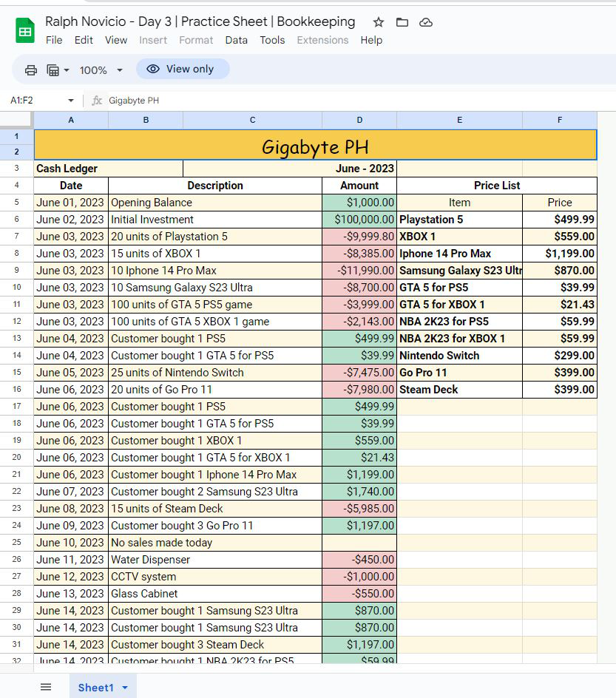Check the cloud document status icon
Image resolution: width=616 pixels, height=698 pixels.
pyautogui.click(x=426, y=22)
